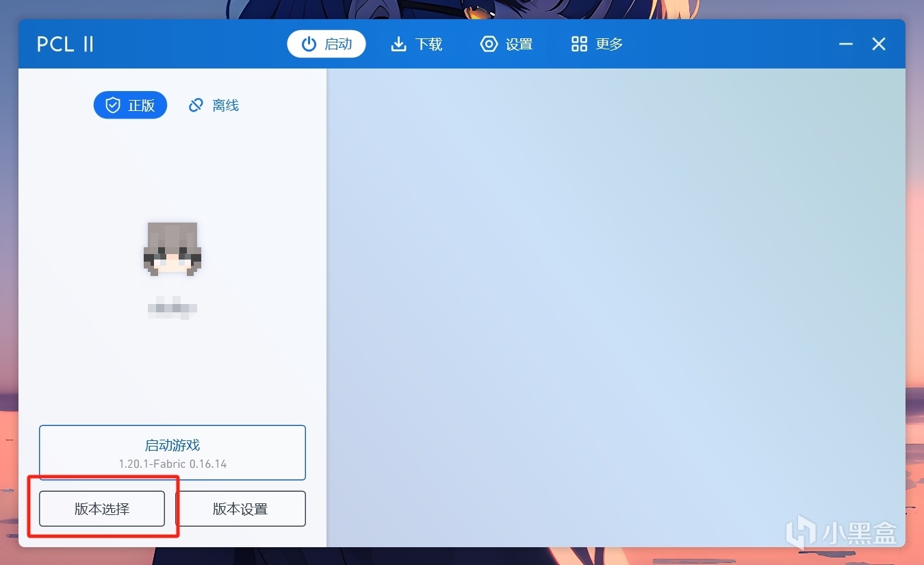The image size is (924, 565).
Task: Go to the 更多 tab
Action: tap(597, 44)
